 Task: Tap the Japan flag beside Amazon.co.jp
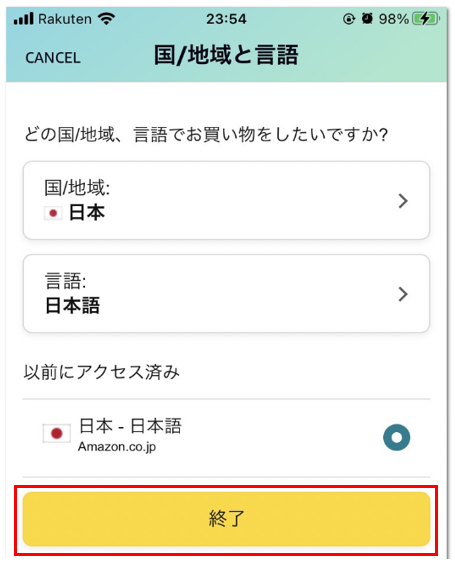click(57, 433)
